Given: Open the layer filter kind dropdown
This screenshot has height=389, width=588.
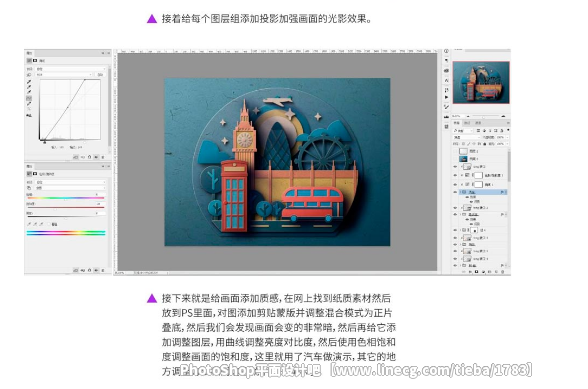Looking at the screenshot, I should pyautogui.click(x=463, y=130).
